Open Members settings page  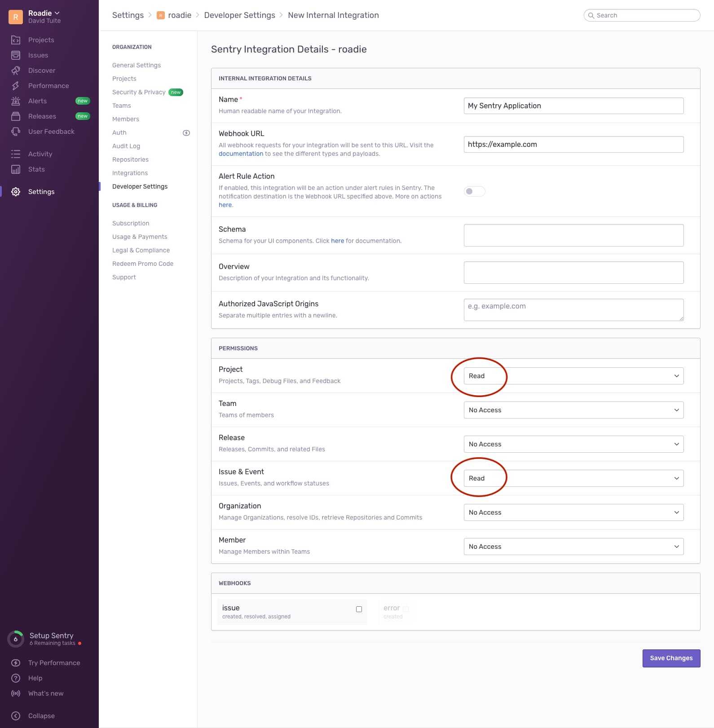126,119
